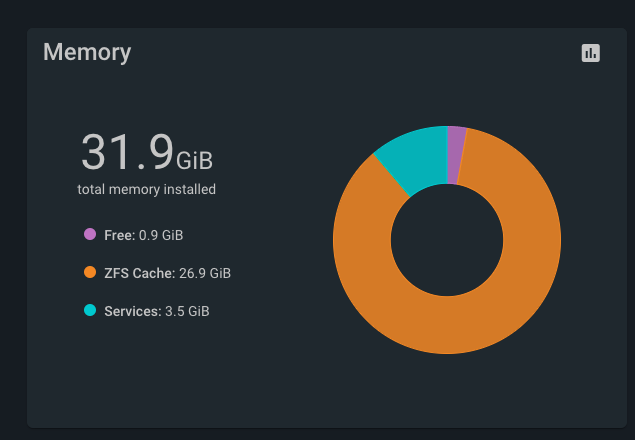This screenshot has height=440, width=635.
Task: Click the orange ZFS Cache legend dot
Action: coord(90,272)
